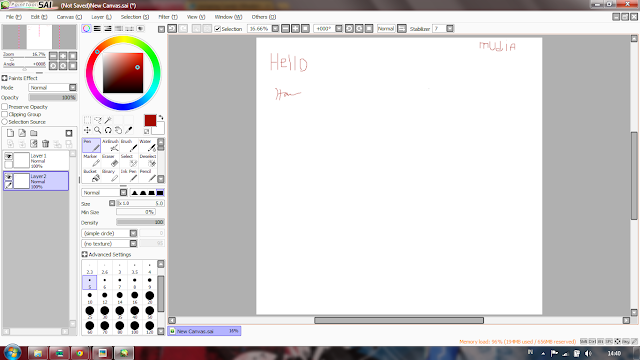Swap foreground and background colors

[x=161, y=118]
